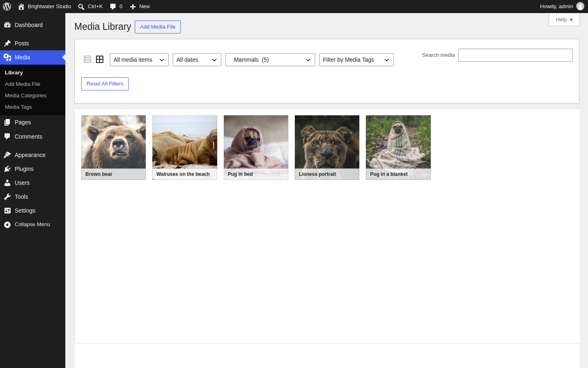The height and width of the screenshot is (368, 588).
Task: Click the plus New icon
Action: (x=133, y=7)
